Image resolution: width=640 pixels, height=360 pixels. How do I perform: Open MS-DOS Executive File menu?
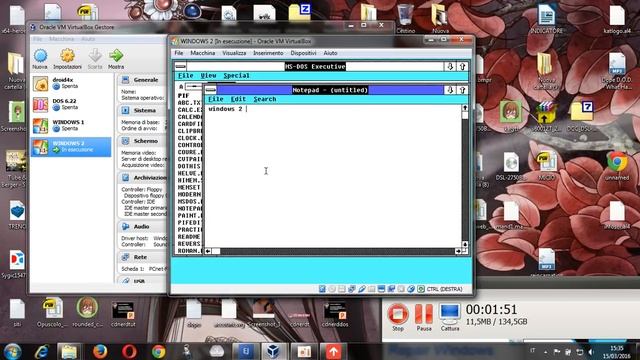(x=186, y=76)
